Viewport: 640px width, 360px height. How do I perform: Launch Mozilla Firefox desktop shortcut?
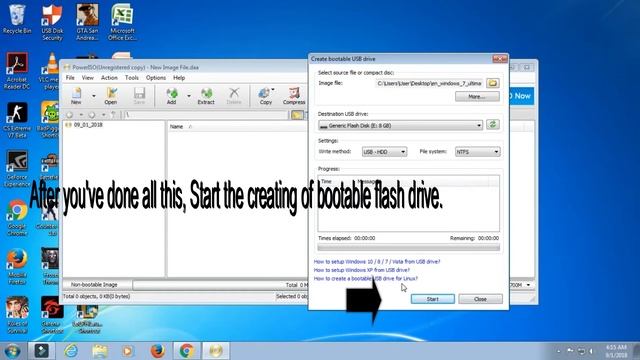click(x=17, y=267)
